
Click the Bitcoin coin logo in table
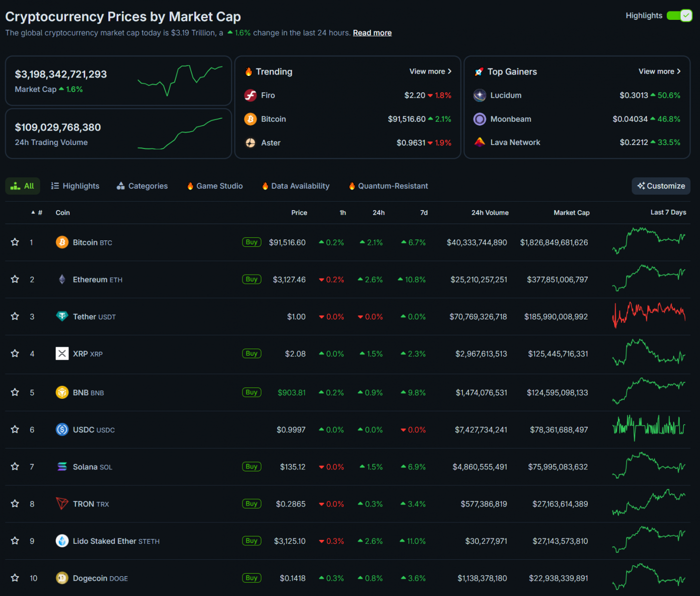click(62, 242)
